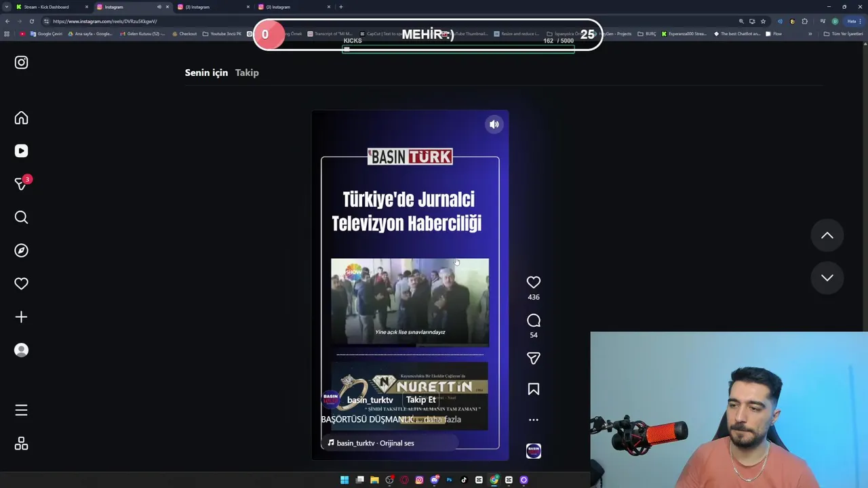
Task: Switch to Senin için tab
Action: [206, 73]
